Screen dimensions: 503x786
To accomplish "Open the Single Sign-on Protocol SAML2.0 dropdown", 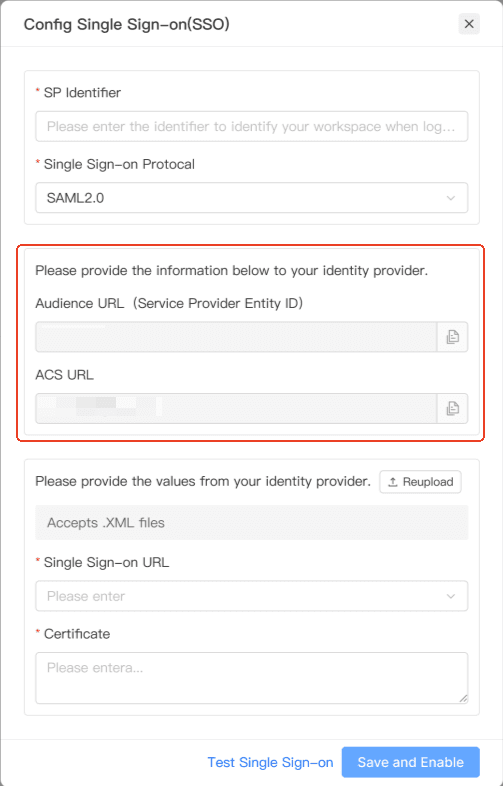I will [251, 198].
